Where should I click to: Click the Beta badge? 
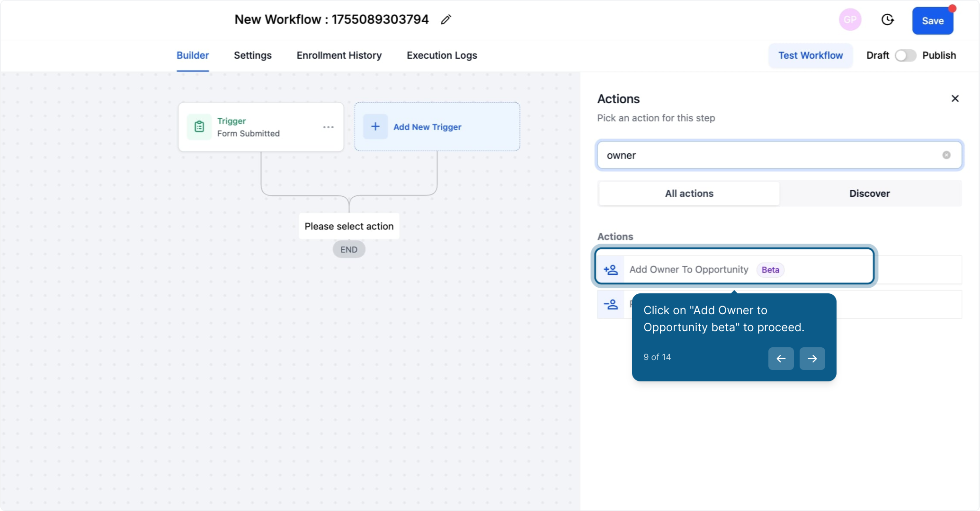[x=770, y=270]
